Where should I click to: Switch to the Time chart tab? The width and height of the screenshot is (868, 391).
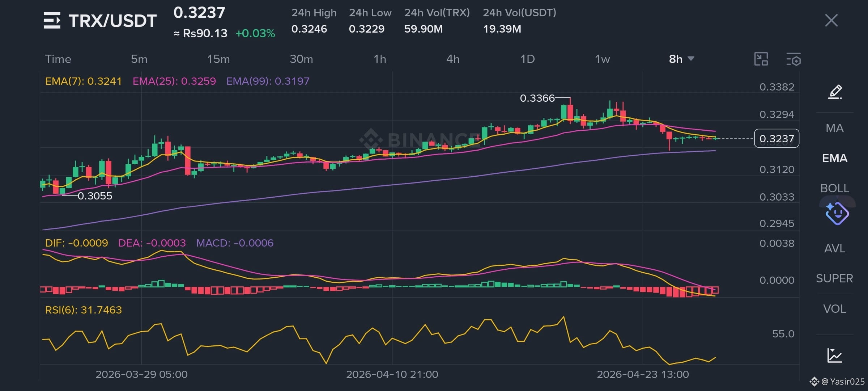pos(58,59)
